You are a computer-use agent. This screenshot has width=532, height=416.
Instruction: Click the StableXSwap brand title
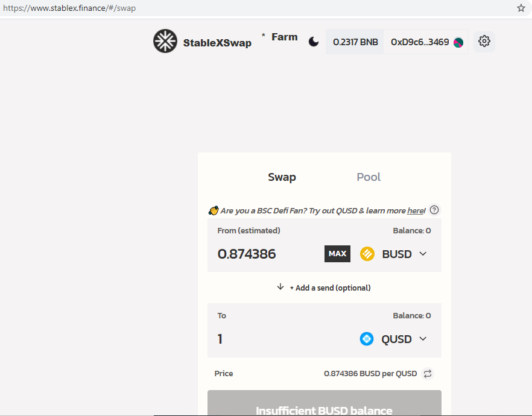[x=217, y=43]
